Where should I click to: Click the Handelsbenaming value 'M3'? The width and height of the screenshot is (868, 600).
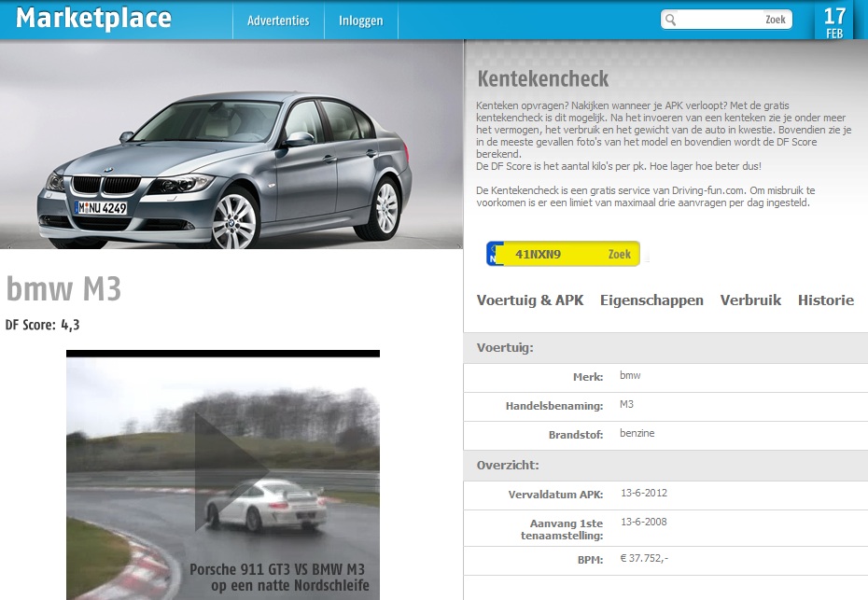point(626,404)
